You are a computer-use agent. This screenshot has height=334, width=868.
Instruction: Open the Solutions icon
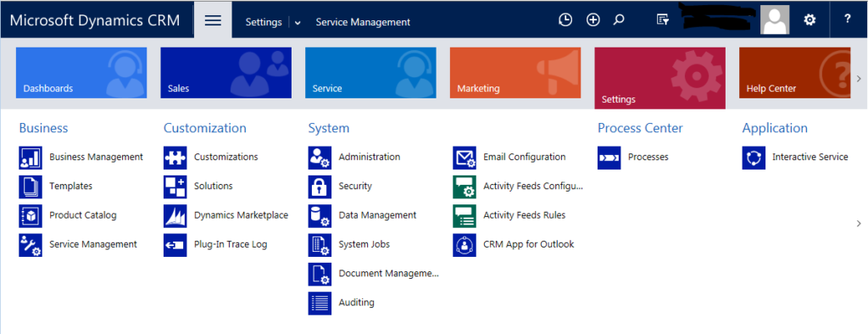pyautogui.click(x=175, y=186)
